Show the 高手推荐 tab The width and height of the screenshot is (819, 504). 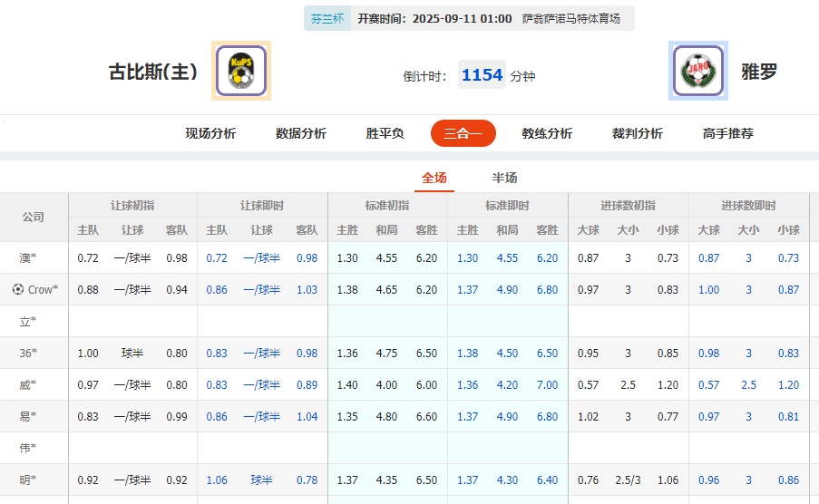pyautogui.click(x=727, y=133)
